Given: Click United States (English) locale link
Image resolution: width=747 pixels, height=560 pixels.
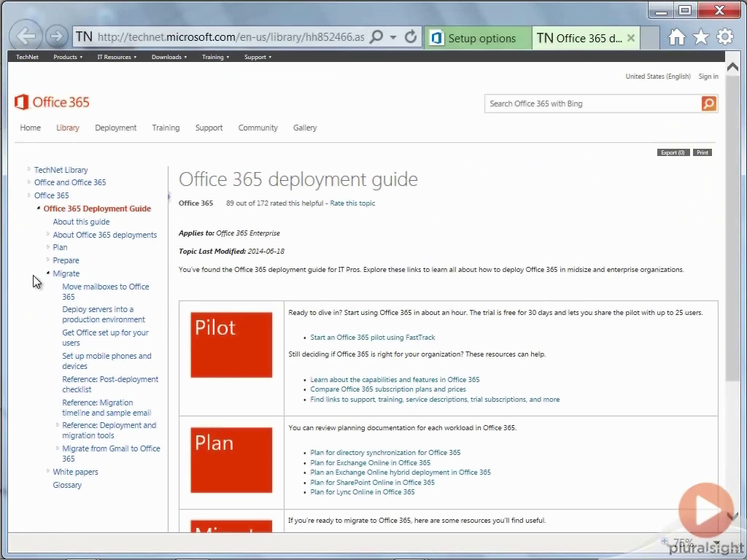Looking at the screenshot, I should (658, 76).
